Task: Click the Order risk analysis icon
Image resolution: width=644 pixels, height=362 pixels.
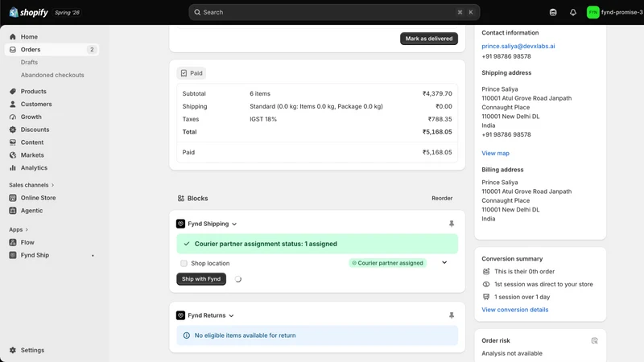Action: pos(594,340)
